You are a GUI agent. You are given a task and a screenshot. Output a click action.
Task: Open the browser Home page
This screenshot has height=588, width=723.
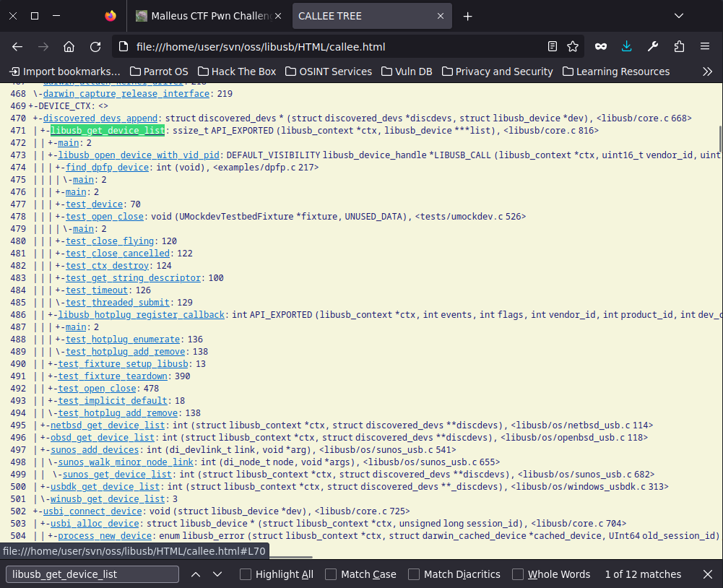pos(69,46)
